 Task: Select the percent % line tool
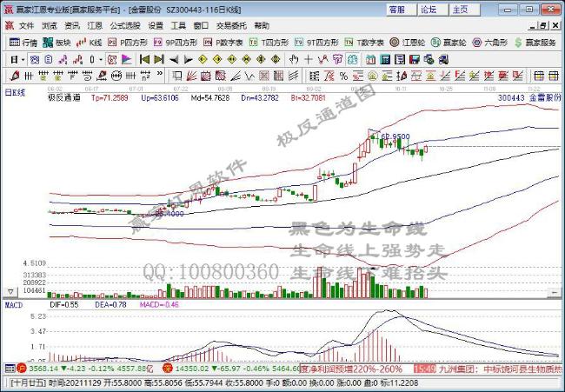343,76
